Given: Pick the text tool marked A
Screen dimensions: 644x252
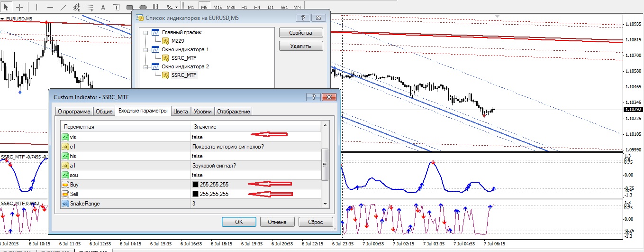Looking at the screenshot, I should [103, 7].
